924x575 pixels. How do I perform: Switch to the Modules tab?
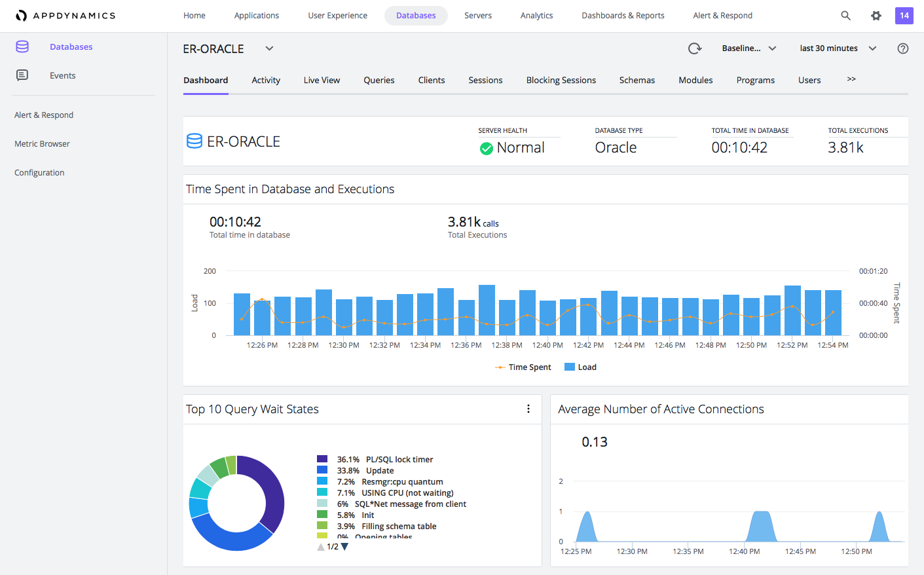695,81
